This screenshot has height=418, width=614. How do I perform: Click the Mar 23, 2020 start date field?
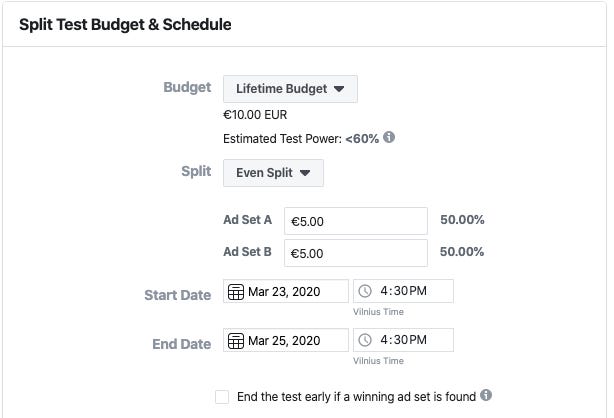coord(286,291)
